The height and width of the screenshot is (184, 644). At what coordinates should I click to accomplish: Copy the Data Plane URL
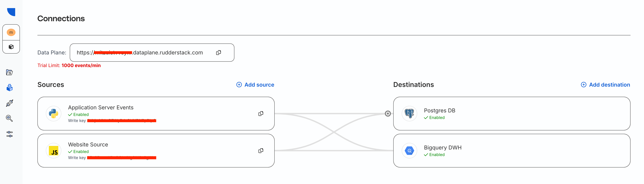219,53
